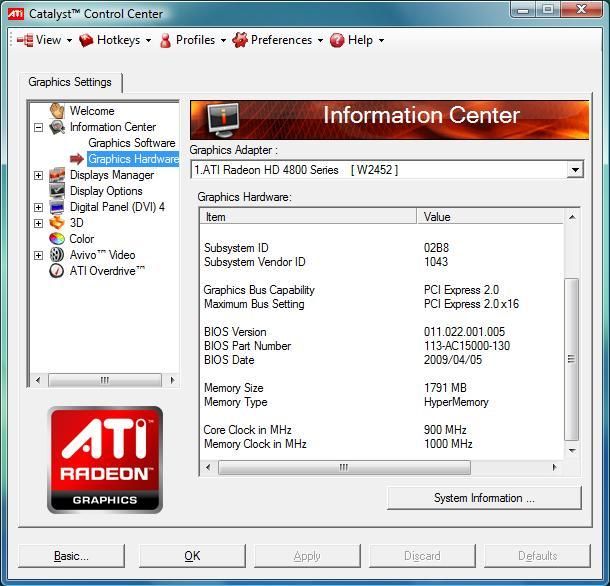Click the Item column header
610x586 pixels.
pyautogui.click(x=308, y=216)
